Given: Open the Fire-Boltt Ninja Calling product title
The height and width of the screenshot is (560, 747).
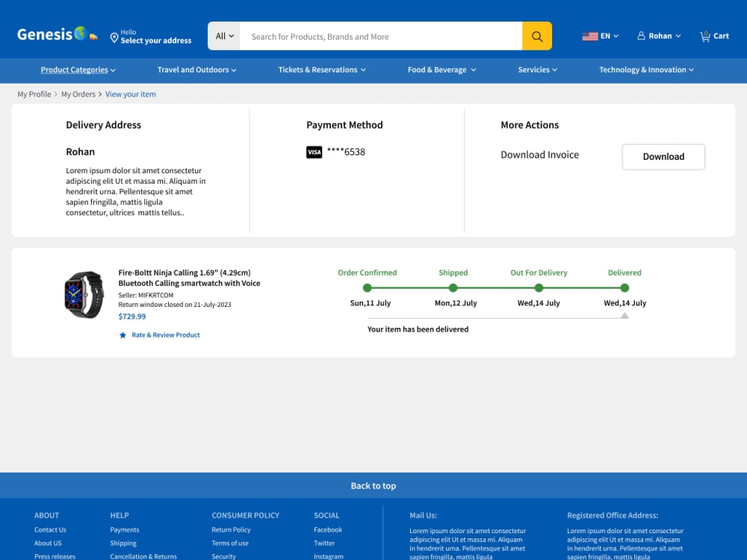Looking at the screenshot, I should pos(189,278).
